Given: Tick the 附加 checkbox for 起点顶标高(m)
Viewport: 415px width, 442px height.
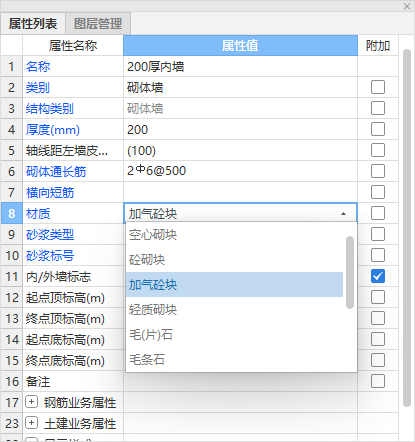Looking at the screenshot, I should pos(378,297).
